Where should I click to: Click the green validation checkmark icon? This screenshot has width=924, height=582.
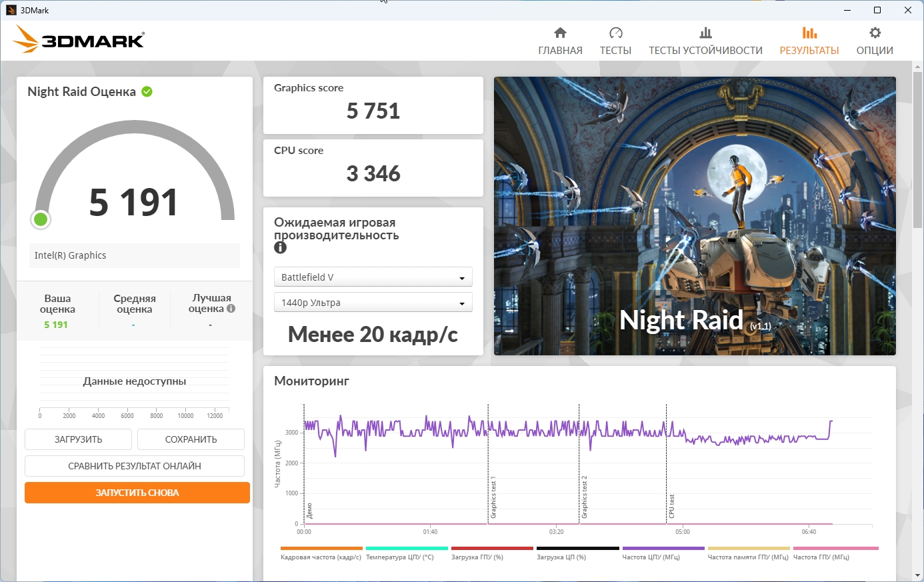tap(147, 92)
